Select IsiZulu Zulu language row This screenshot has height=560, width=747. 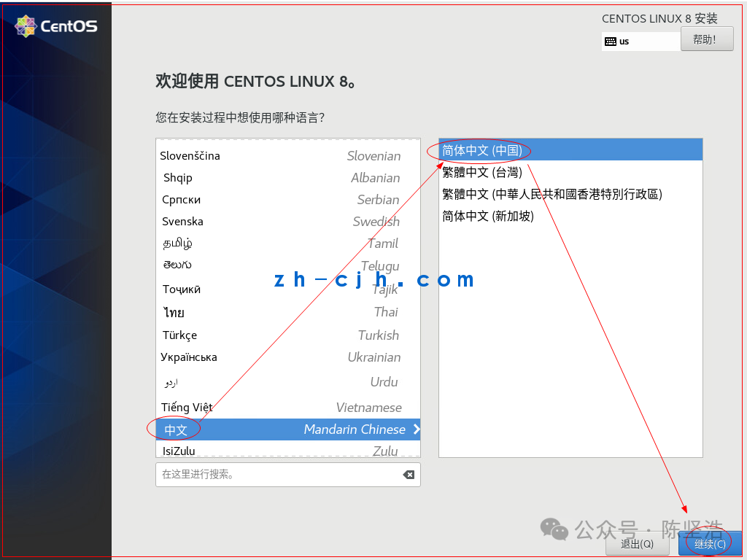[x=287, y=450]
